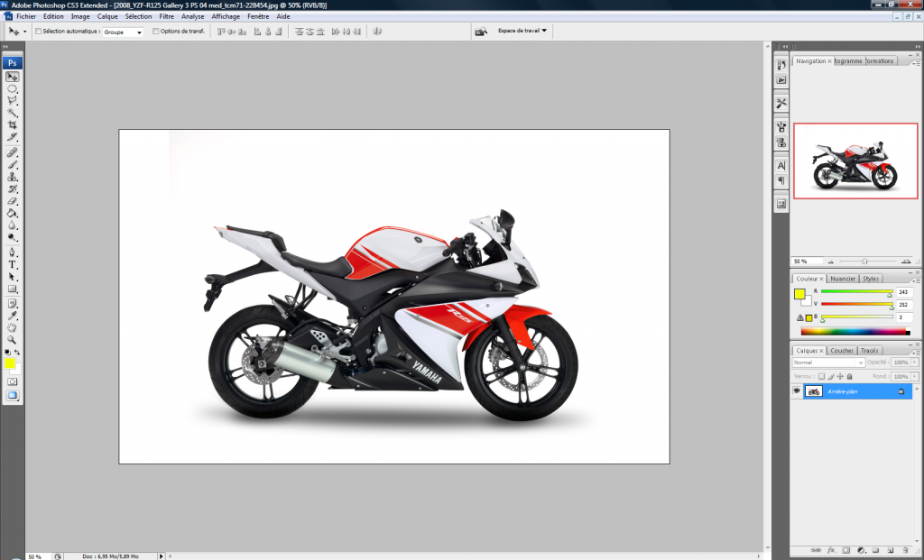Select the Notes tool

click(x=12, y=304)
